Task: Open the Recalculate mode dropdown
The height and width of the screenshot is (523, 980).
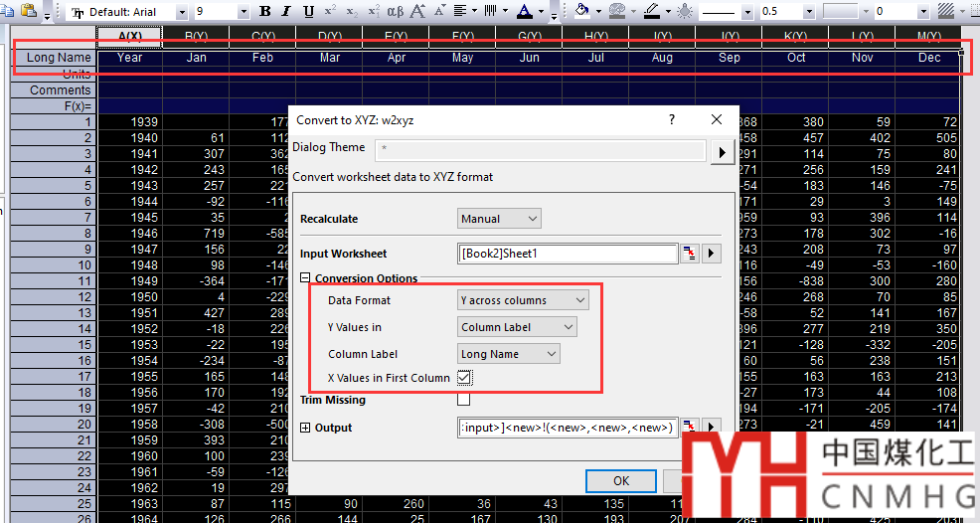Action: [x=499, y=219]
